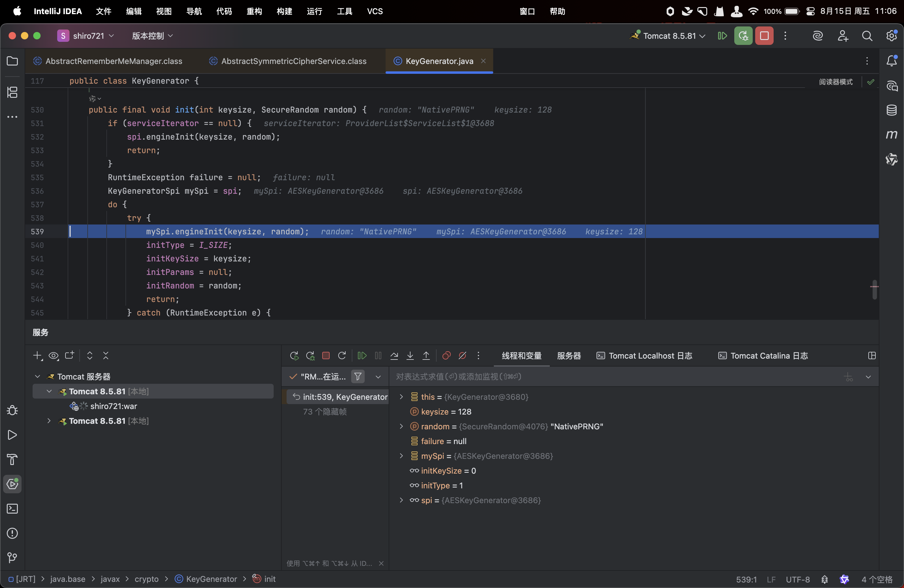The height and width of the screenshot is (588, 904).
Task: Expand the second Tomcat 8.5.81 node
Action: coord(49,421)
